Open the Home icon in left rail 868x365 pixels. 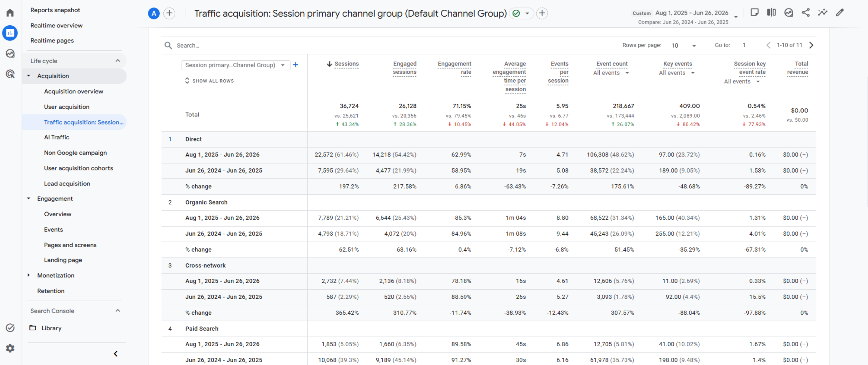coord(10,13)
